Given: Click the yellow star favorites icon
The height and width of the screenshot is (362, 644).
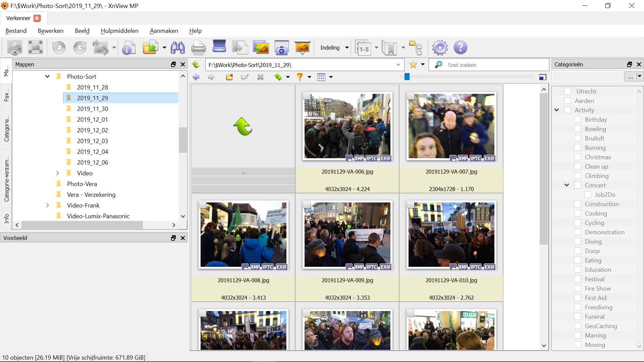Looking at the screenshot, I should coord(413,65).
